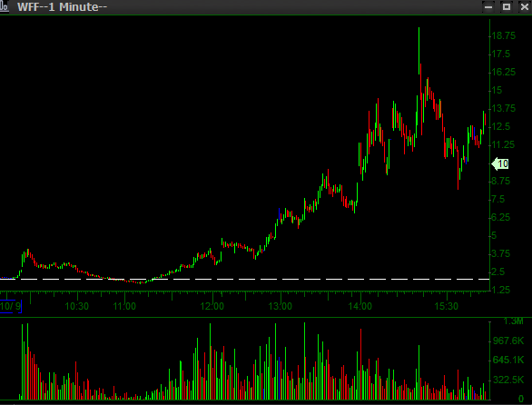This screenshot has width=532, height=405.
Task: Click the chart icon in the title bar
Action: 4,6
